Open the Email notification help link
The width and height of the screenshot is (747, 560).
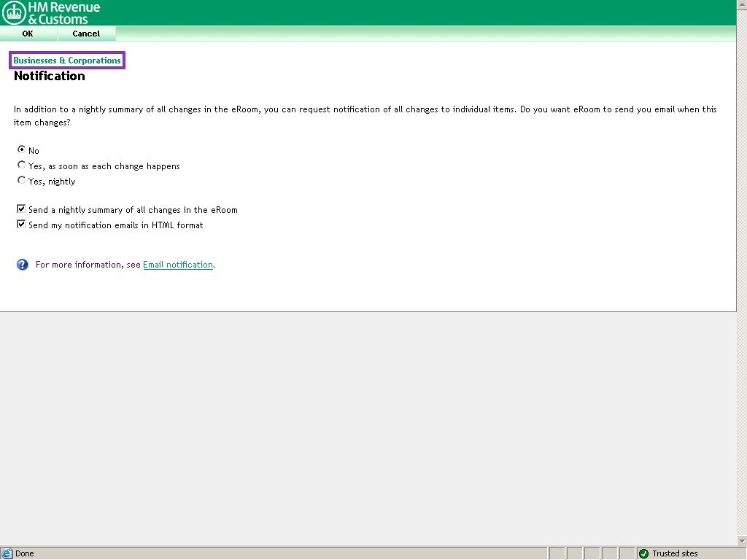pos(177,265)
